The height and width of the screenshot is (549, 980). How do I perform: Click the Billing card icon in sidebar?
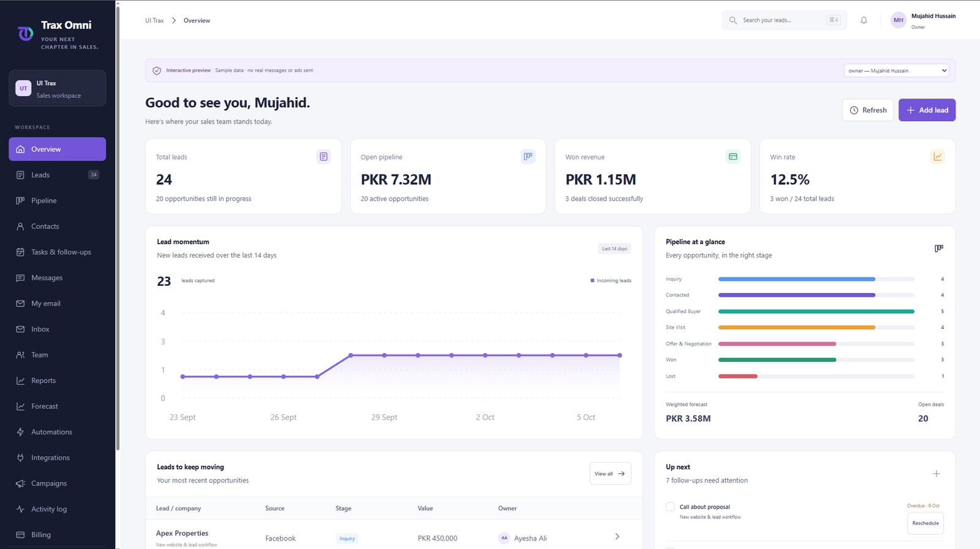(x=20, y=535)
